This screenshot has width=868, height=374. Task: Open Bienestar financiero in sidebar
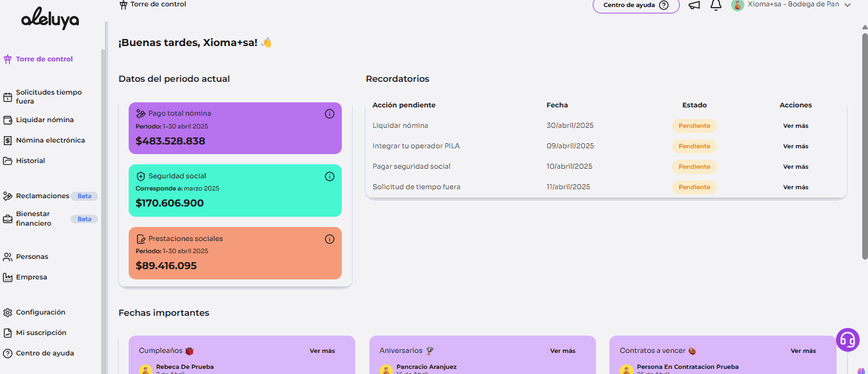[33, 219]
